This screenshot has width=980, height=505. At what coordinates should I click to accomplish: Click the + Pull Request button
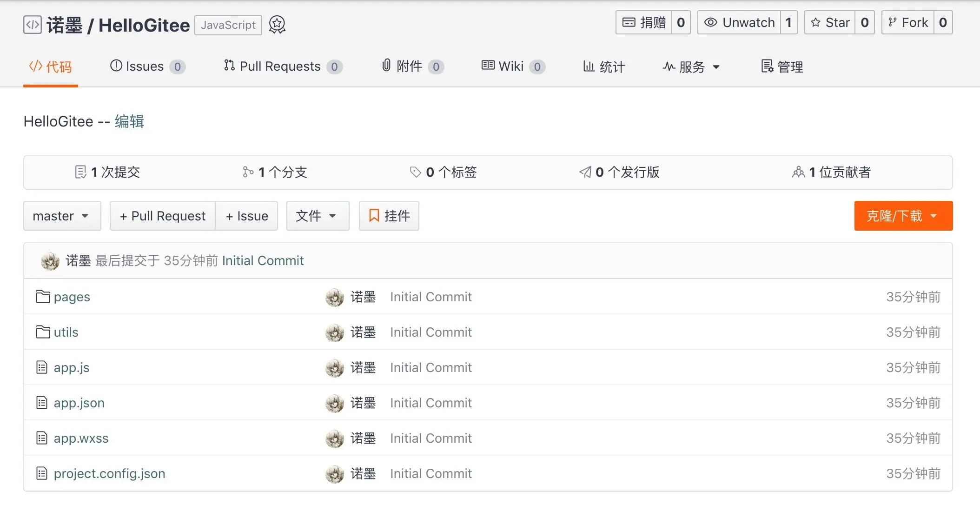pyautogui.click(x=163, y=216)
